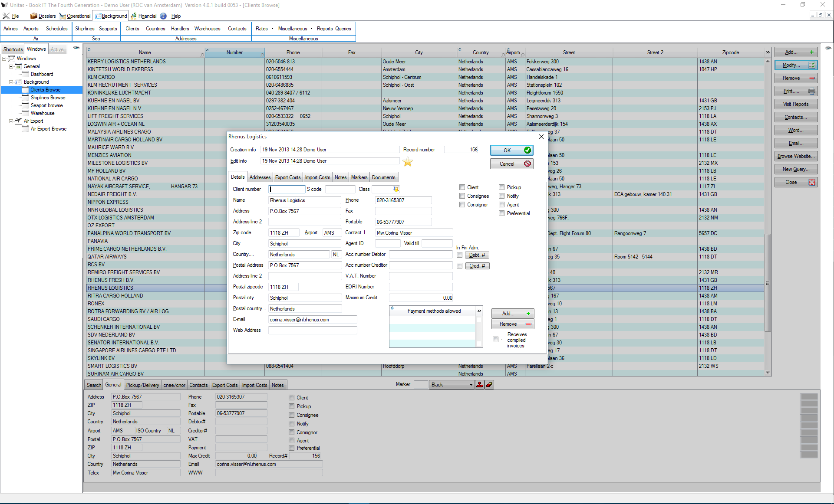
Task: Click the V.A.T. Number input field
Action: 421,276
